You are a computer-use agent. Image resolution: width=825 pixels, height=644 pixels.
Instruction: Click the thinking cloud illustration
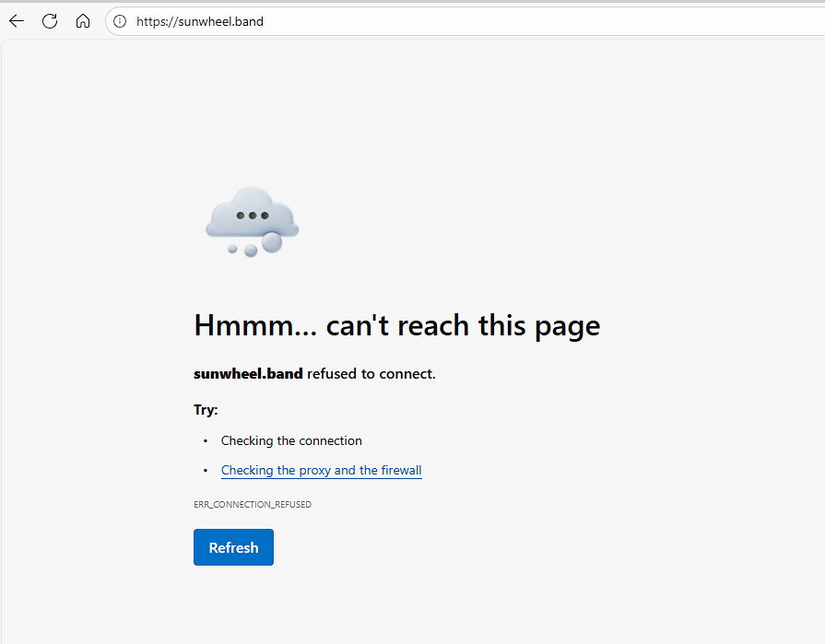[x=252, y=214]
